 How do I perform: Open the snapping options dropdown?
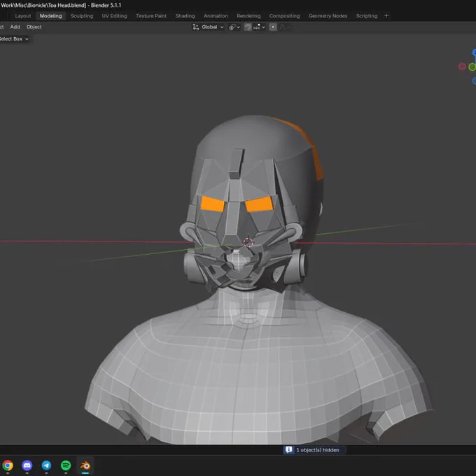[259, 27]
